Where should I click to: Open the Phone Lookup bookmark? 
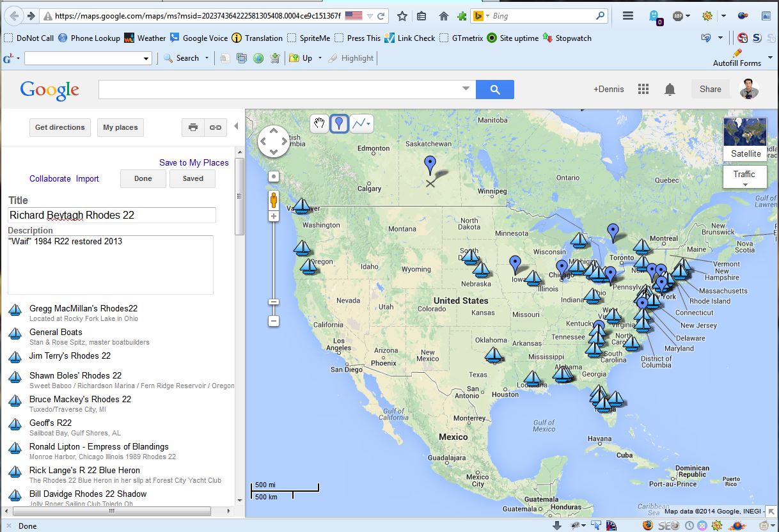point(90,38)
